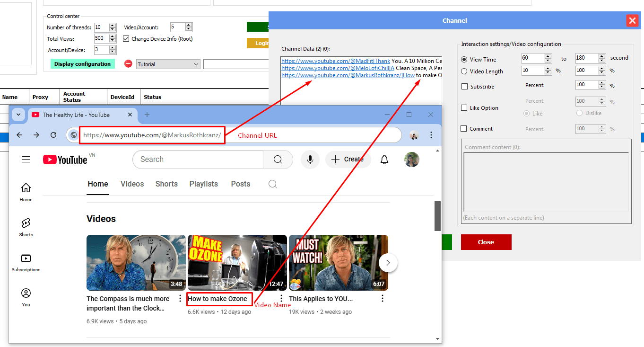Screen dimensions: 644x347
Task: Select View Time radio button
Action: coord(464,60)
